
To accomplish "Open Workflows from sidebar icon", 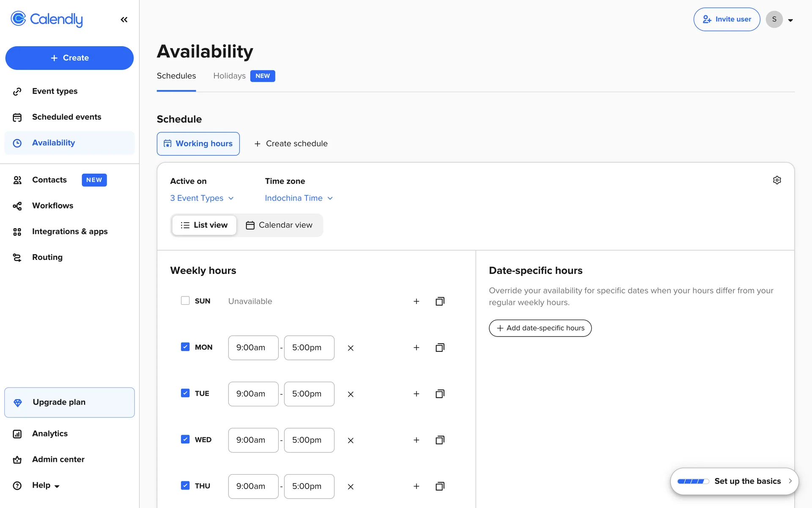I will click(17, 206).
